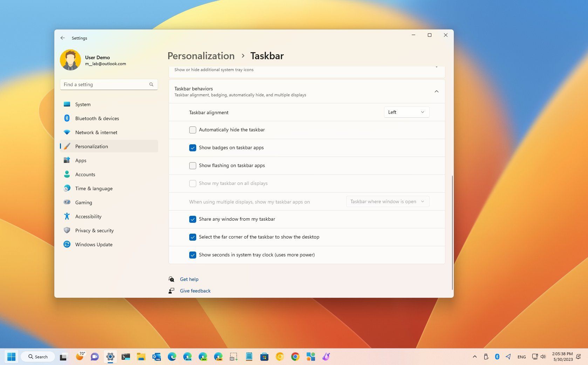Image resolution: width=588 pixels, height=365 pixels.
Task: Click the search magnifier in Find a setting
Action: tap(151, 84)
